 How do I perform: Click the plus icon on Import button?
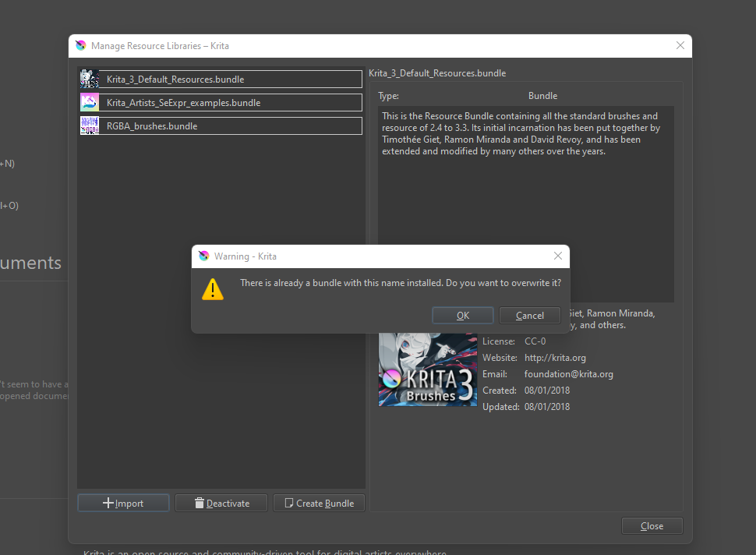coord(108,503)
